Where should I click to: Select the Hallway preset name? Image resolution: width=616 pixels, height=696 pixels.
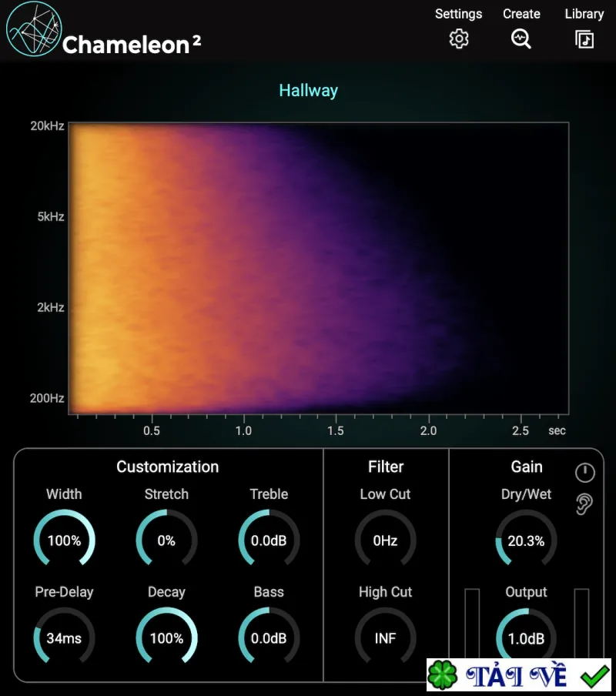coord(309,91)
